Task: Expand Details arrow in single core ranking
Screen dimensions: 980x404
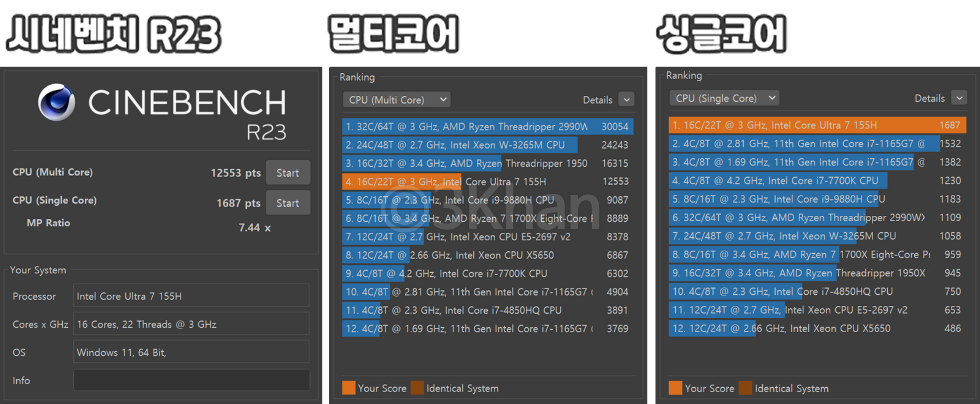Action: pyautogui.click(x=959, y=98)
